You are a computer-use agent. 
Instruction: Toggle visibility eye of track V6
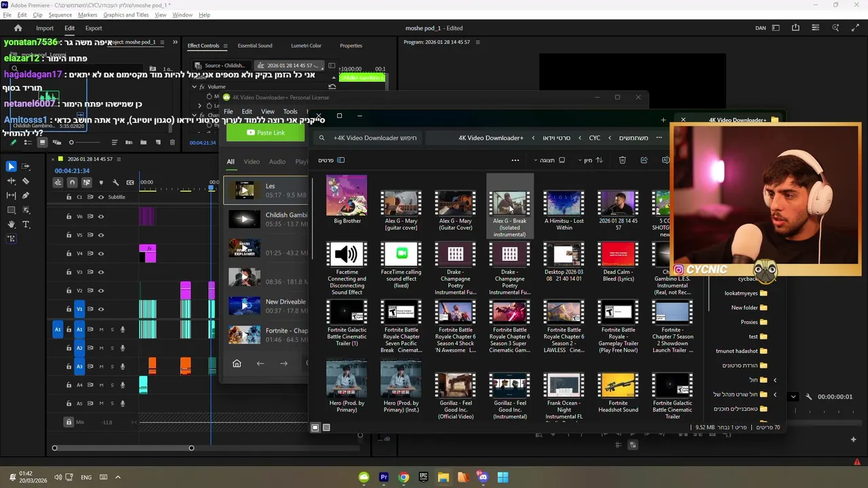[101, 217]
